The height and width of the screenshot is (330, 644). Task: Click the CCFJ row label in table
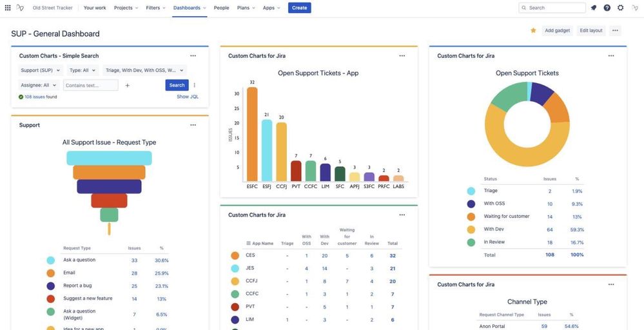tap(252, 281)
